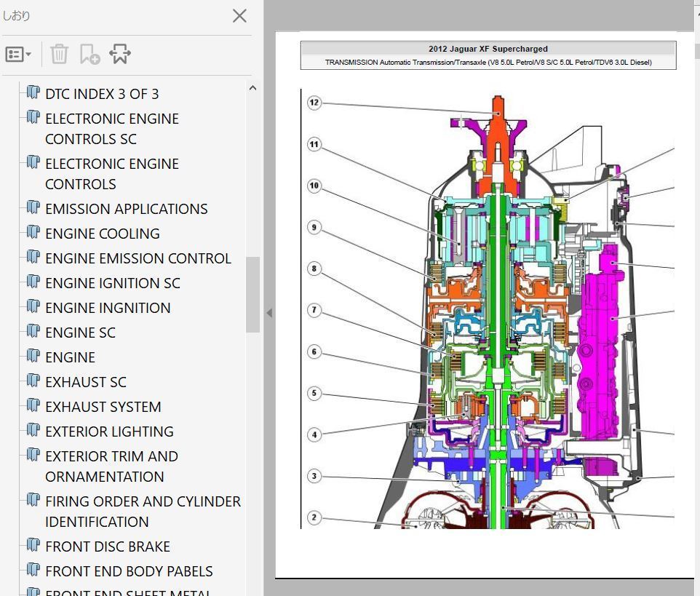The width and height of the screenshot is (700, 596).
Task: Click the add new bookmark icon
Action: point(90,54)
